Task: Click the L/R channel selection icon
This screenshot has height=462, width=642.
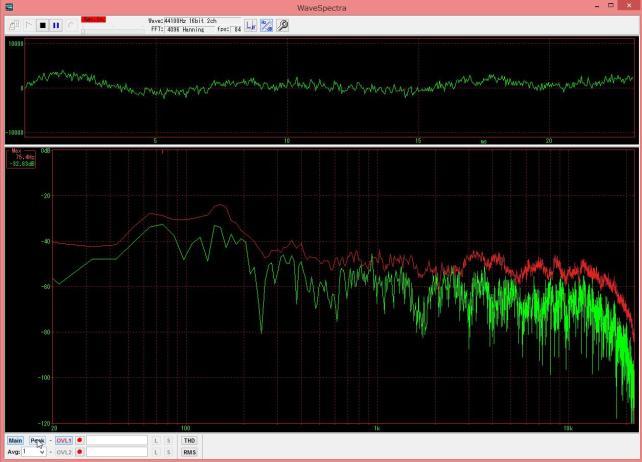Action: pos(251,25)
